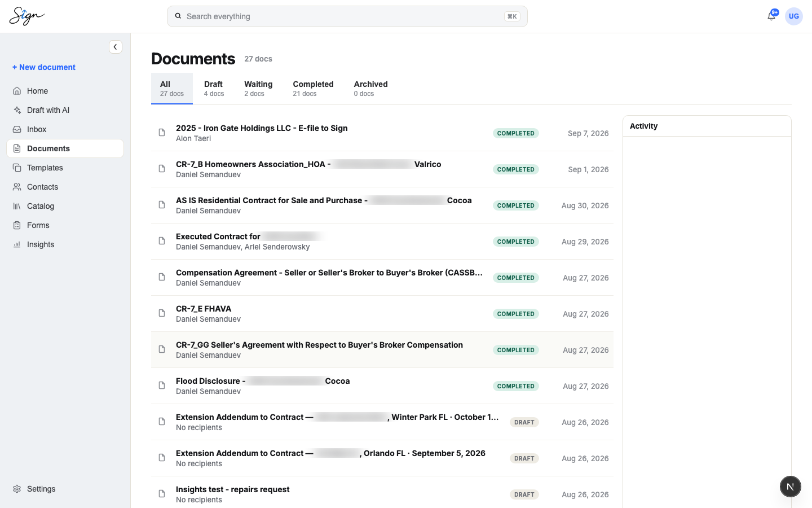This screenshot has width=812, height=508.
Task: Focus the Search everything field
Action: tap(347, 16)
